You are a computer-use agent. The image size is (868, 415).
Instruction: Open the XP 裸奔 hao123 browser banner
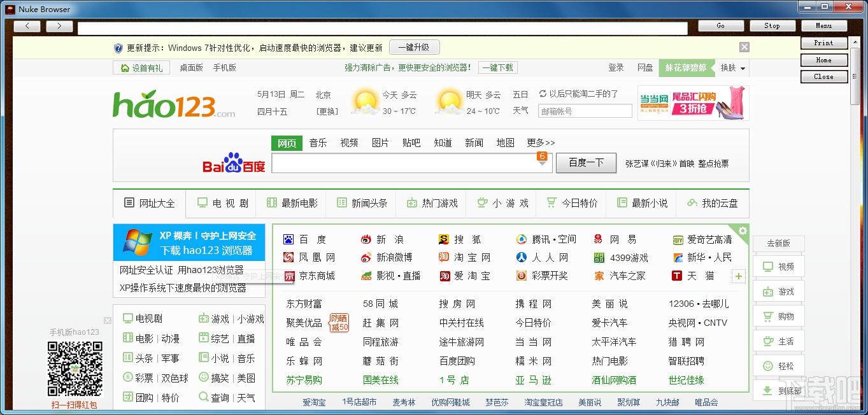click(189, 243)
